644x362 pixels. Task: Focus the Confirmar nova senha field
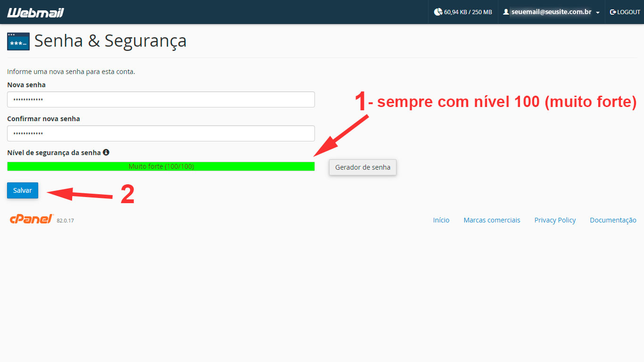point(161,133)
